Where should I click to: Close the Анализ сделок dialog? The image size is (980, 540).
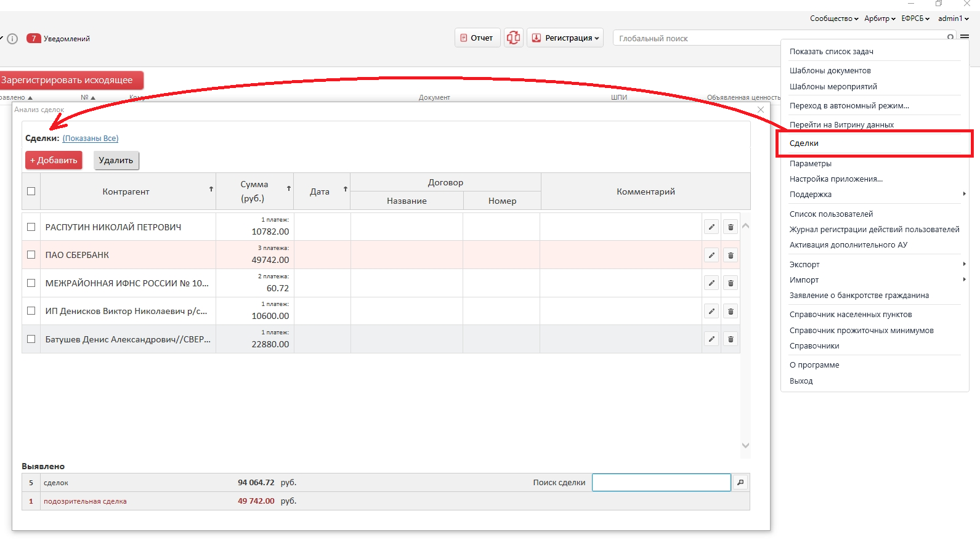tap(761, 110)
